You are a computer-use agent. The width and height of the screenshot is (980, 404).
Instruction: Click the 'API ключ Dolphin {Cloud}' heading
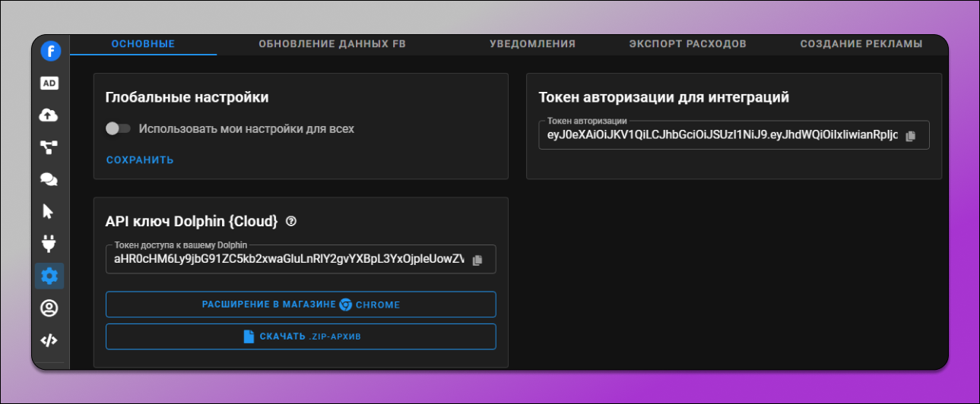tap(192, 222)
